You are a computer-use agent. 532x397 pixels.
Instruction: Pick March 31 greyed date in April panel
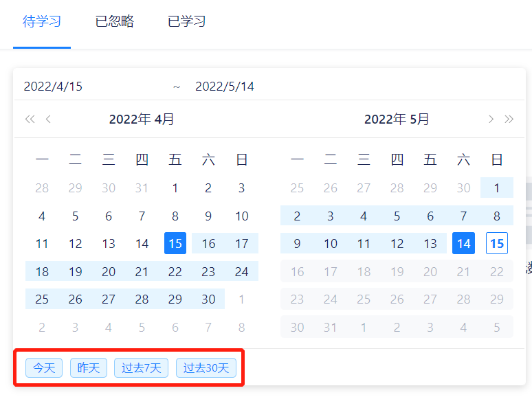coord(142,188)
